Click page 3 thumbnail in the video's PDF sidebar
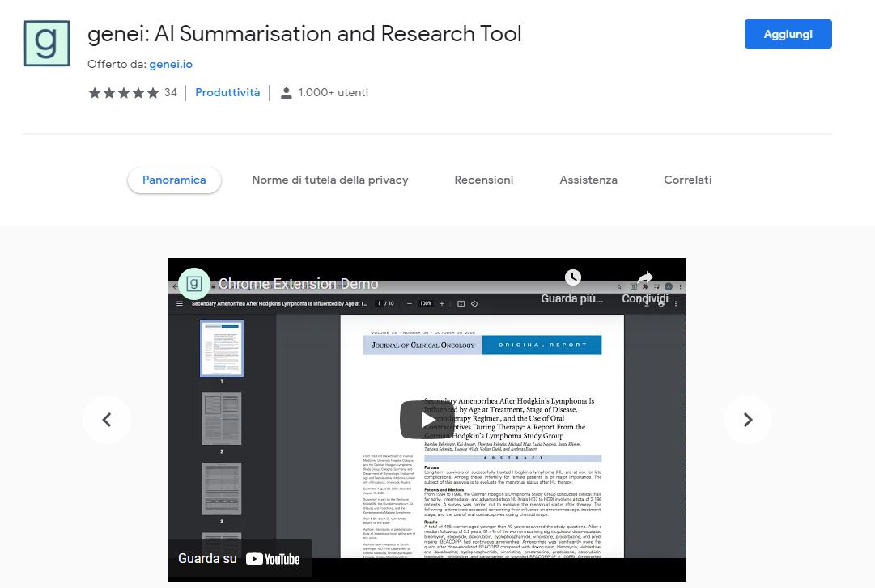 (222, 489)
